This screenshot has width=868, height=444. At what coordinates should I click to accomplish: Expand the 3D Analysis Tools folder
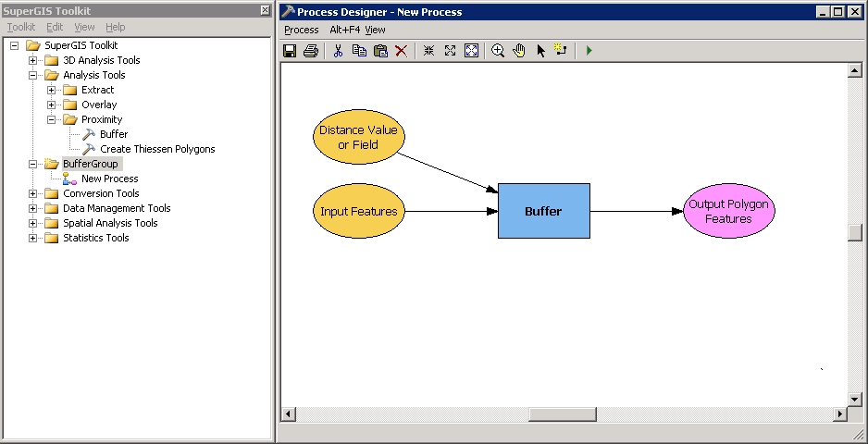(33, 60)
